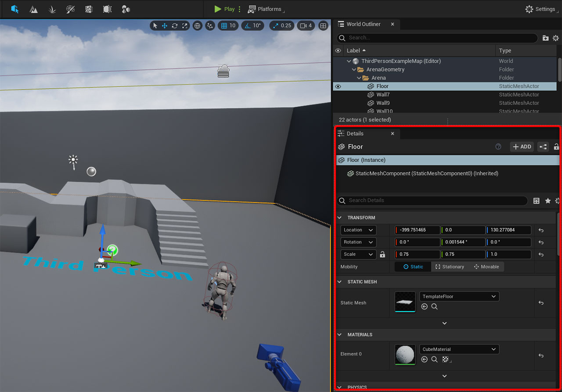
Task: Toggle world/local coordinate space globe
Action: coord(198,25)
